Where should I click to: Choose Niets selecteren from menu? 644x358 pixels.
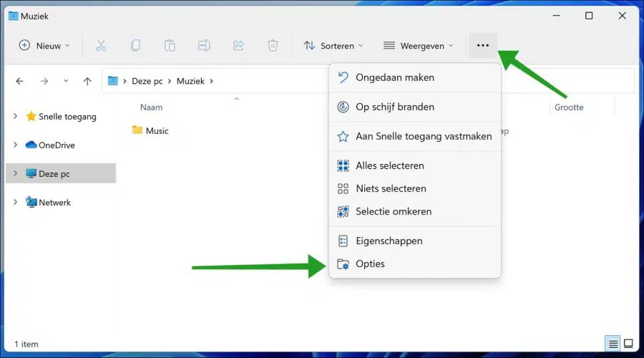tap(415, 188)
